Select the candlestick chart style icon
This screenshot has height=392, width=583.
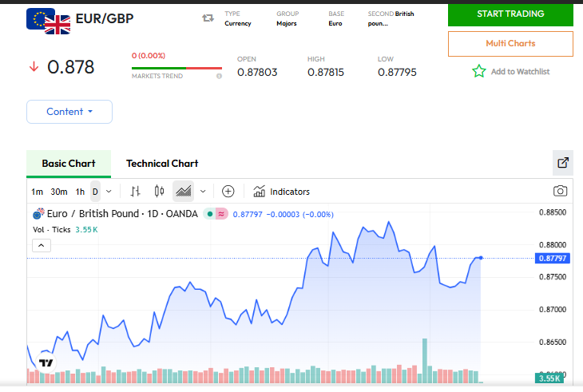[159, 192]
